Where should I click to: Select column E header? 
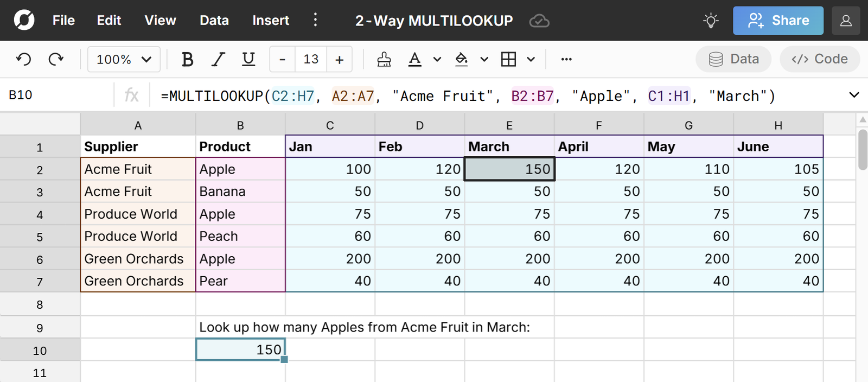(x=509, y=125)
